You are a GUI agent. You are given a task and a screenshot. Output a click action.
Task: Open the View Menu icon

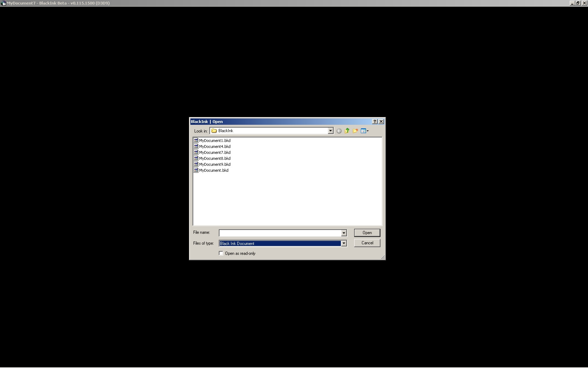point(365,131)
